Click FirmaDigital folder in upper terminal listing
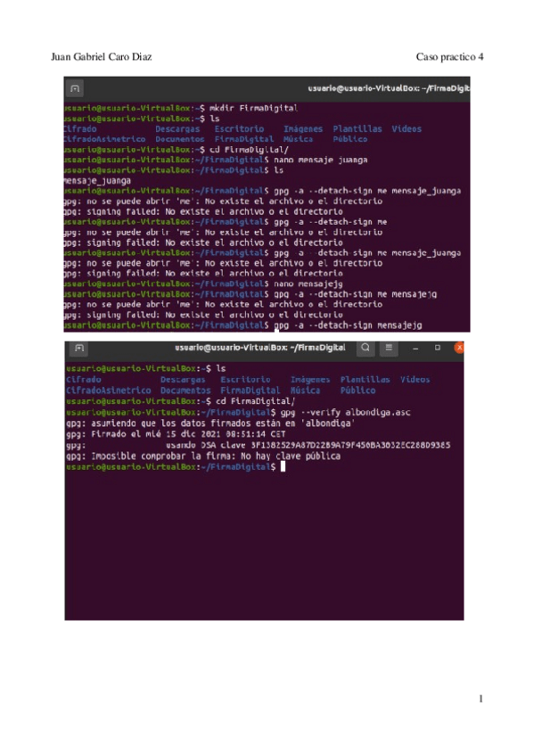 [x=244, y=139]
